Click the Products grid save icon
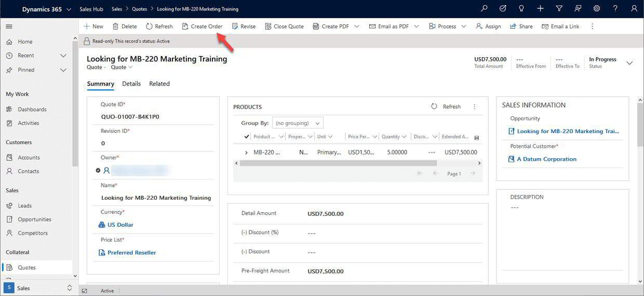Image resolution: width=644 pixels, height=296 pixels. pos(477,137)
